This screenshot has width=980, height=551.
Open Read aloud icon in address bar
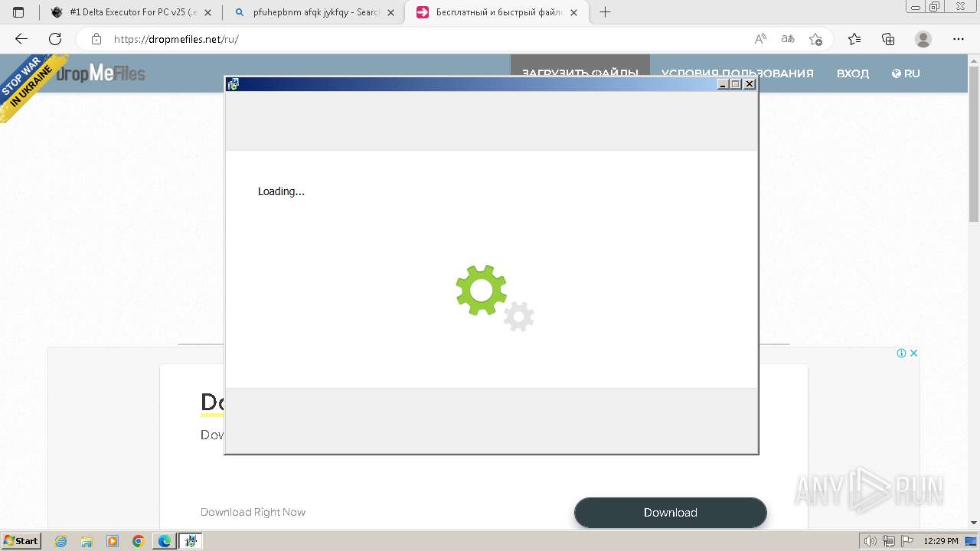[x=760, y=39]
